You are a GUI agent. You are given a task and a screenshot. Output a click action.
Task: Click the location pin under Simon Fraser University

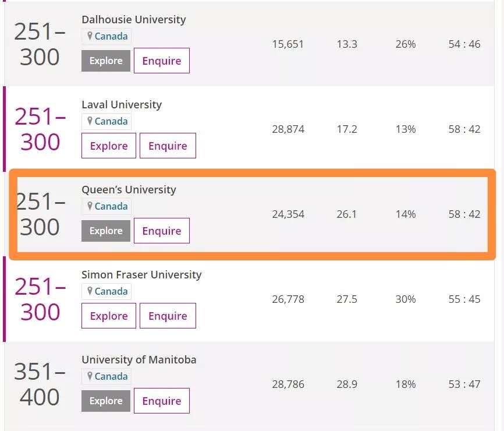90,291
